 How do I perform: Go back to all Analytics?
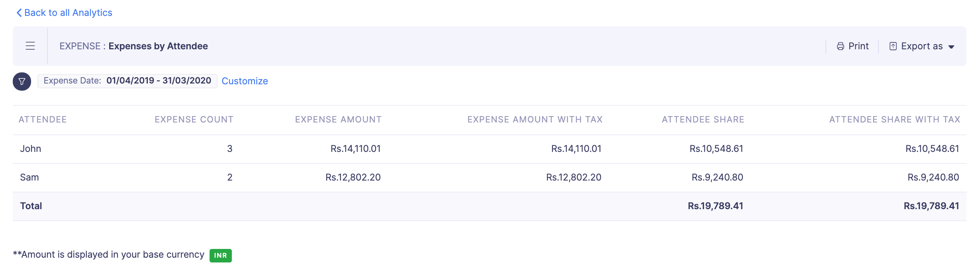point(68,13)
